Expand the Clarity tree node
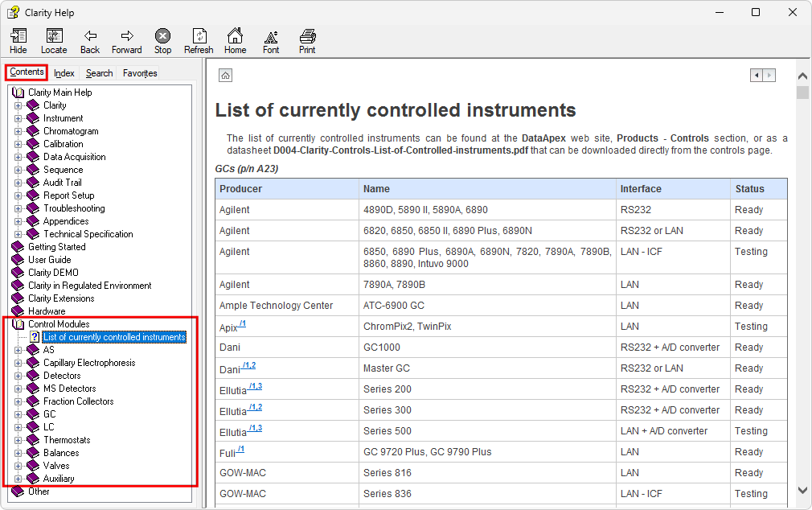 click(x=18, y=105)
